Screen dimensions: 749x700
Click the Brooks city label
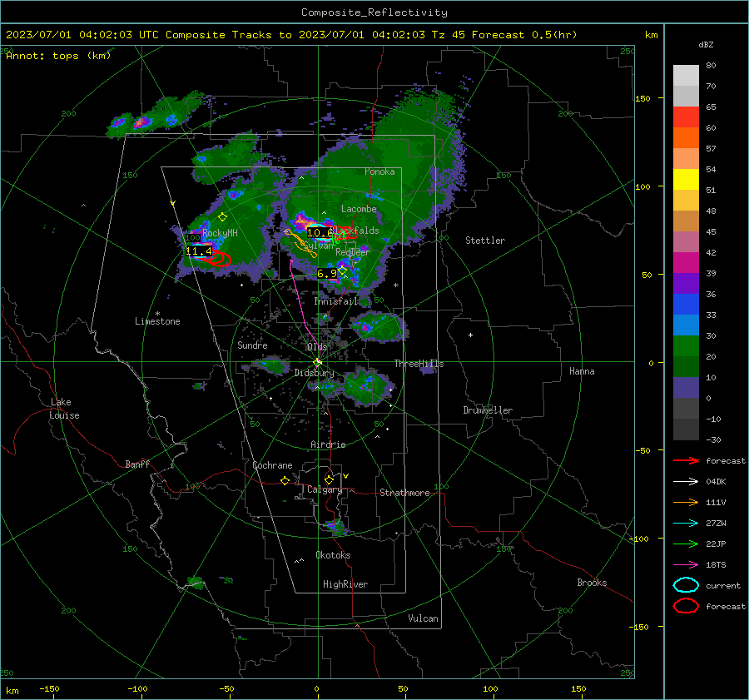click(x=592, y=583)
